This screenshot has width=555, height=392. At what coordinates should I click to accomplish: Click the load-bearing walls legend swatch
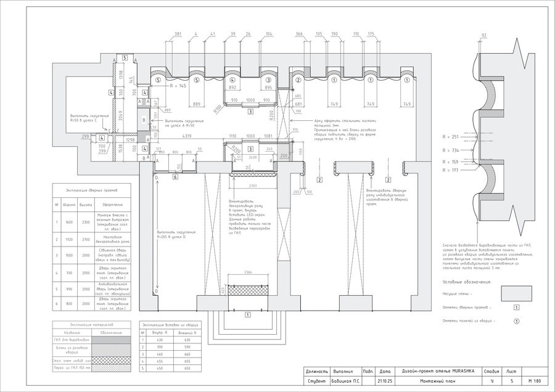click(x=516, y=293)
